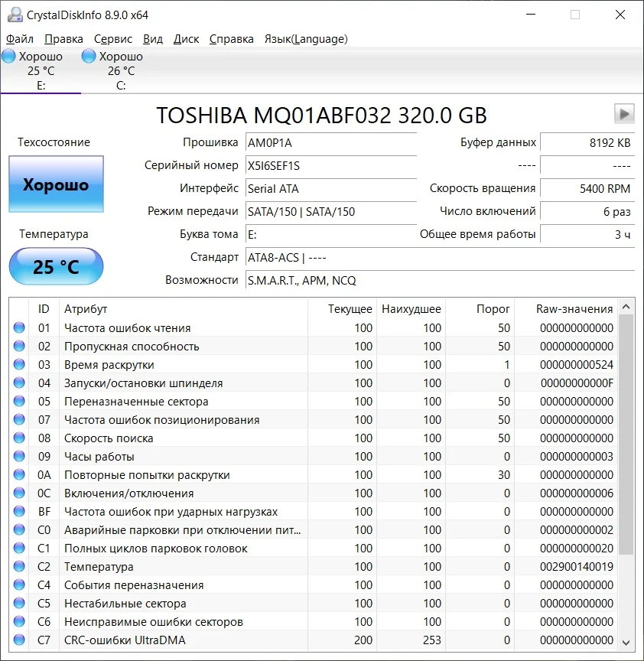Open the Справка menu
644x661 pixels.
232,39
